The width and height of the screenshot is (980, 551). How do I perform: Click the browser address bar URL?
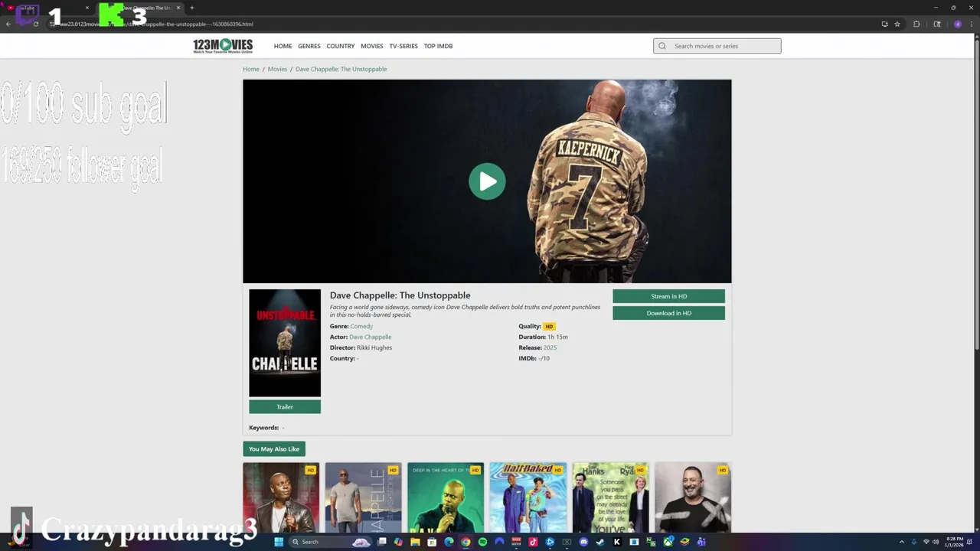pos(157,24)
